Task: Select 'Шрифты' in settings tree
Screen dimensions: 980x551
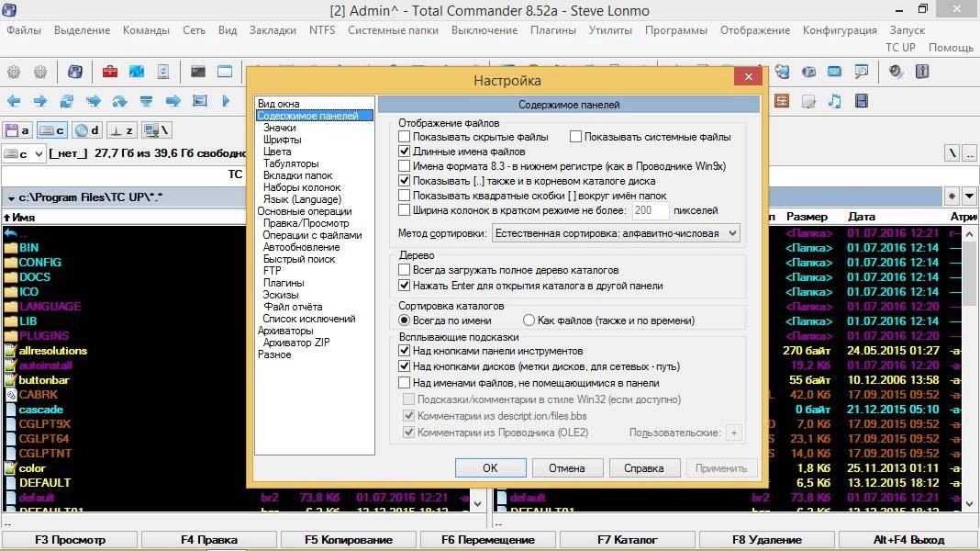Action: (282, 140)
